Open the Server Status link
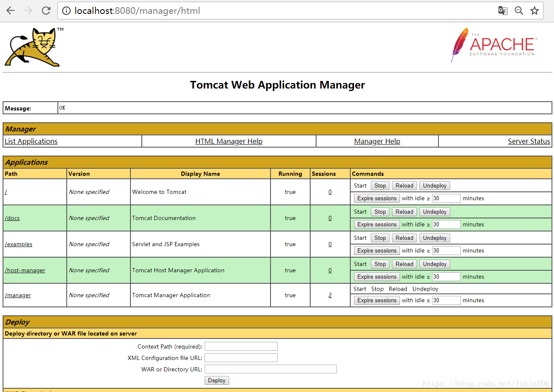 click(529, 141)
